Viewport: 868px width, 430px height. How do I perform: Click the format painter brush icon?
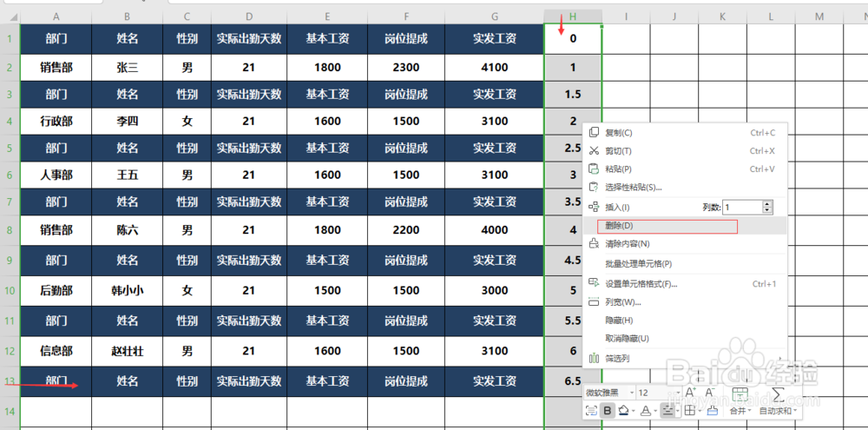click(713, 411)
